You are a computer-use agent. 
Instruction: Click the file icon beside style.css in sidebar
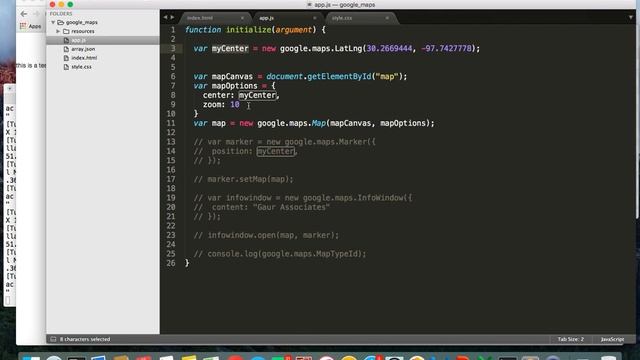(x=66, y=67)
